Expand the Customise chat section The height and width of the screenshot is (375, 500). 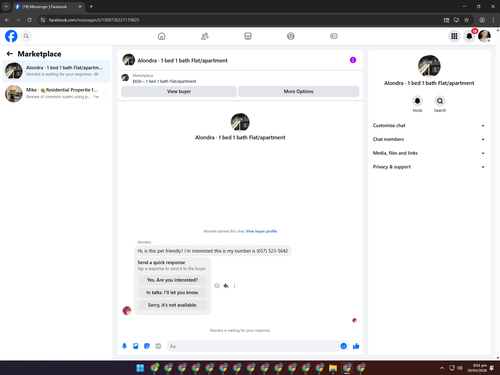point(429,126)
